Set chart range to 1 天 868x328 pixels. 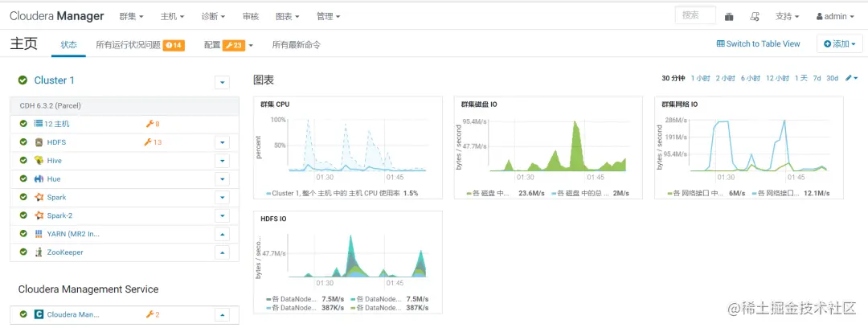pyautogui.click(x=801, y=78)
